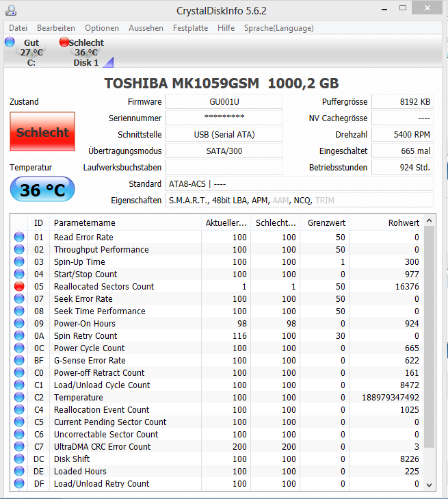Viewport: 448px width, 499px height.
Task: Click the status orb of Seek Time Performance
Action: [x=19, y=311]
